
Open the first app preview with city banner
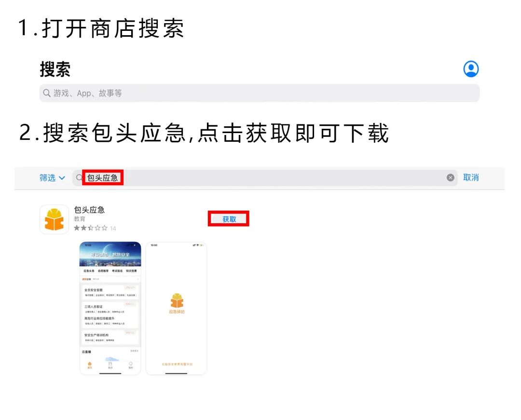coord(110,308)
